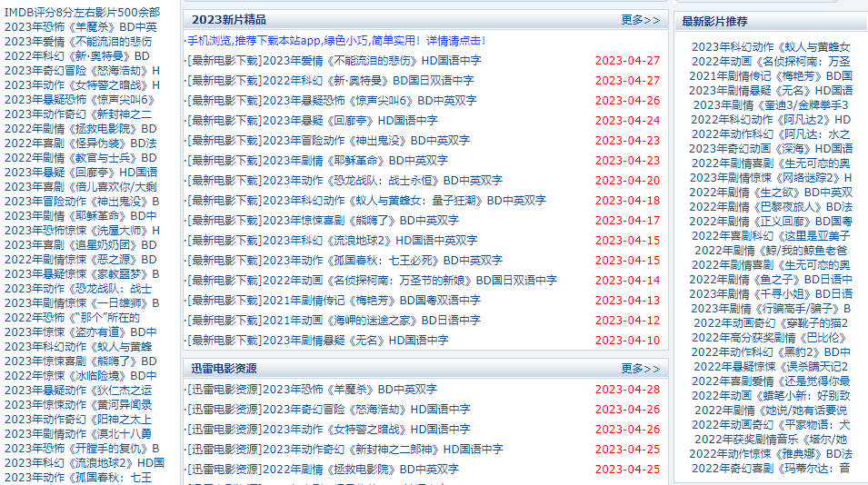Viewport: 868px width, 485px height.
Task: Open 2022年喜剧《怪异伪装》 in left sidebar
Action: (x=81, y=144)
